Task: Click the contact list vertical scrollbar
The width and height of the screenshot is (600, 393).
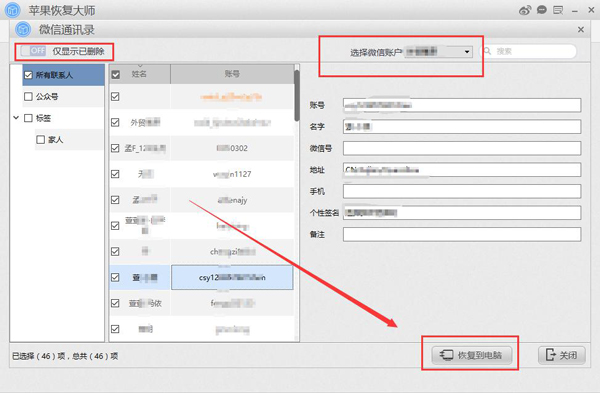Action: pyautogui.click(x=297, y=96)
